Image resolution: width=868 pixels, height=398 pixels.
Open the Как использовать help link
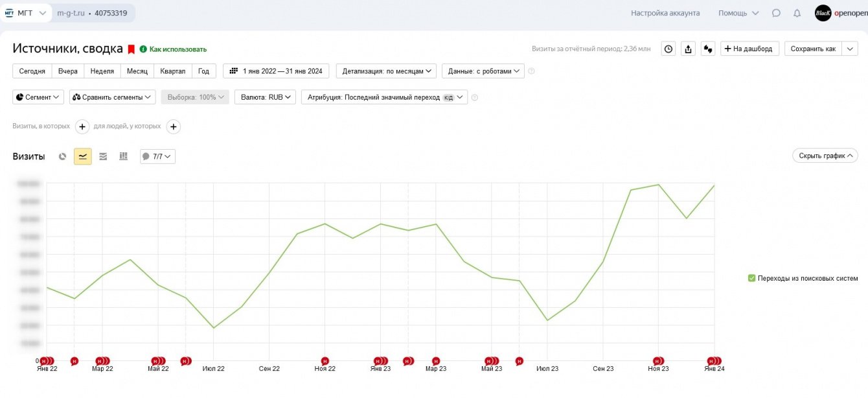[177, 49]
